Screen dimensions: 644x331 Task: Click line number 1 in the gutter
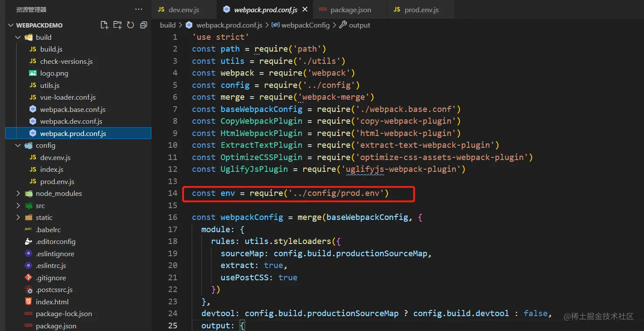[175, 37]
